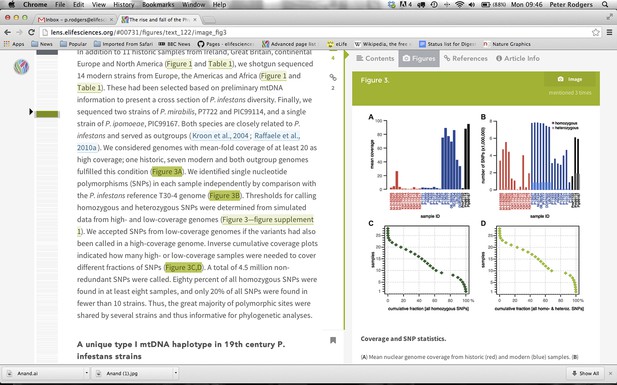Open the Anand.ai download menu arrow
617x385 pixels.
click(x=87, y=373)
